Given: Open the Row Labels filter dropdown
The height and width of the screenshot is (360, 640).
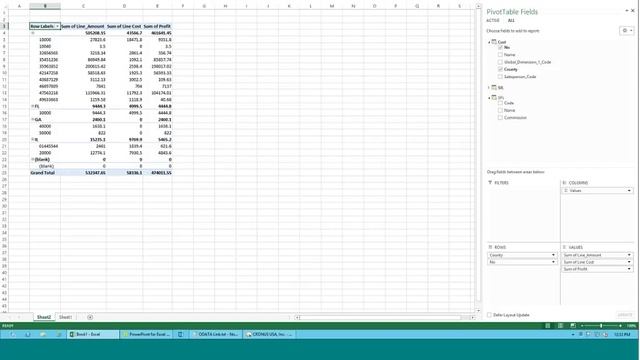Looking at the screenshot, I should click(57, 26).
